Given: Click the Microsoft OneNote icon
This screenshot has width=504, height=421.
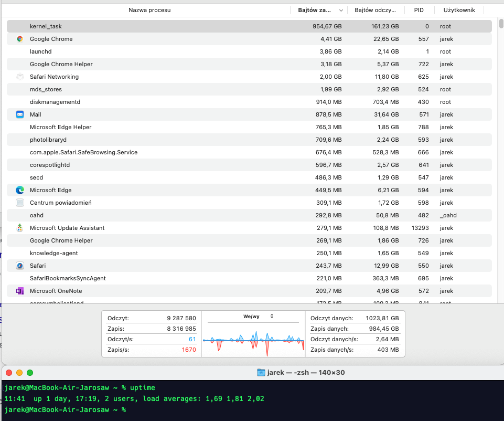Looking at the screenshot, I should point(20,291).
